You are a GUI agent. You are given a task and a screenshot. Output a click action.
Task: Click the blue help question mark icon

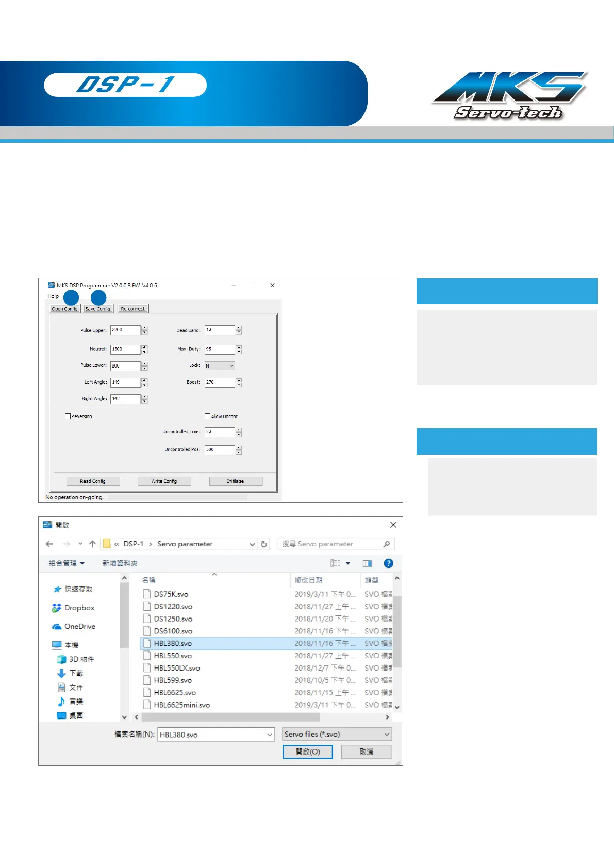(x=389, y=563)
